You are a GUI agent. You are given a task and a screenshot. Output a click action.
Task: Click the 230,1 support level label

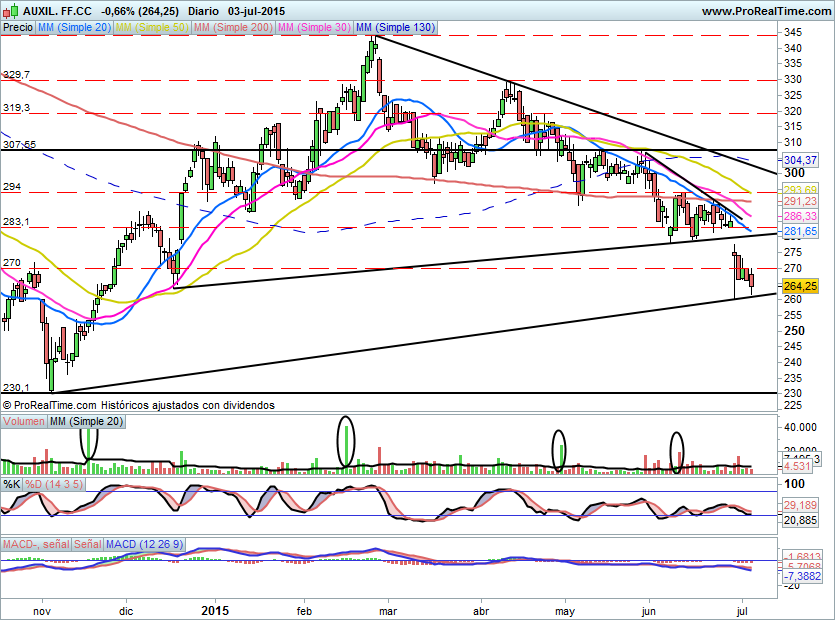15,388
